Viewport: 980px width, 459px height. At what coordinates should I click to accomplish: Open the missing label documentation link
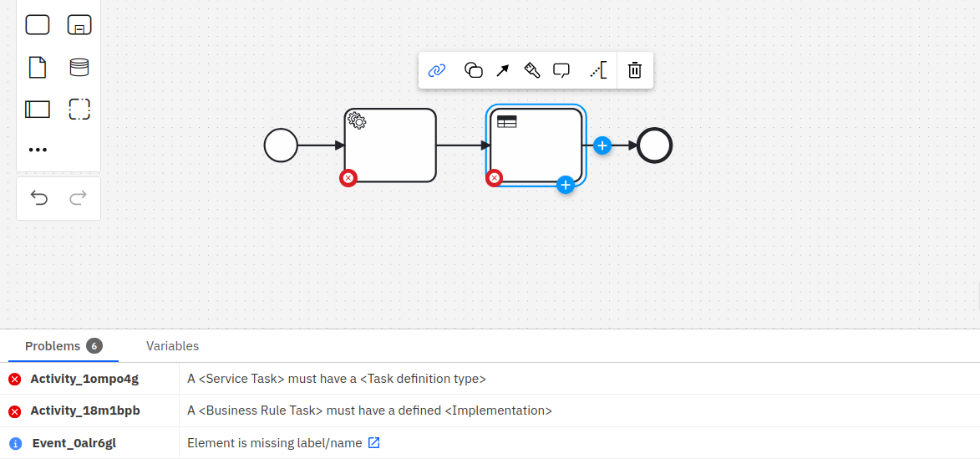374,443
